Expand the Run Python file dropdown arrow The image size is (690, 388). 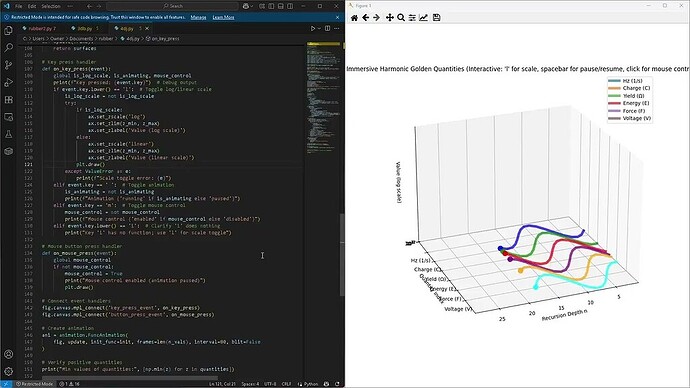point(319,29)
